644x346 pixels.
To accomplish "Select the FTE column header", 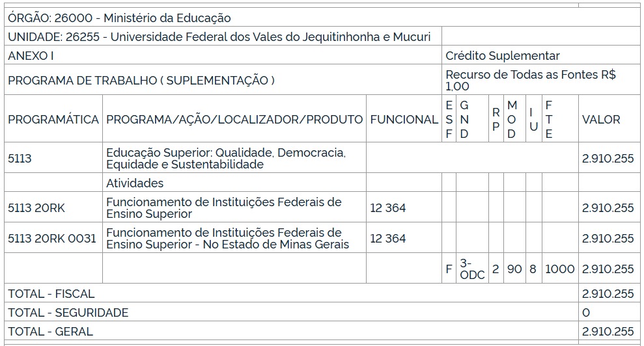I will [549, 120].
